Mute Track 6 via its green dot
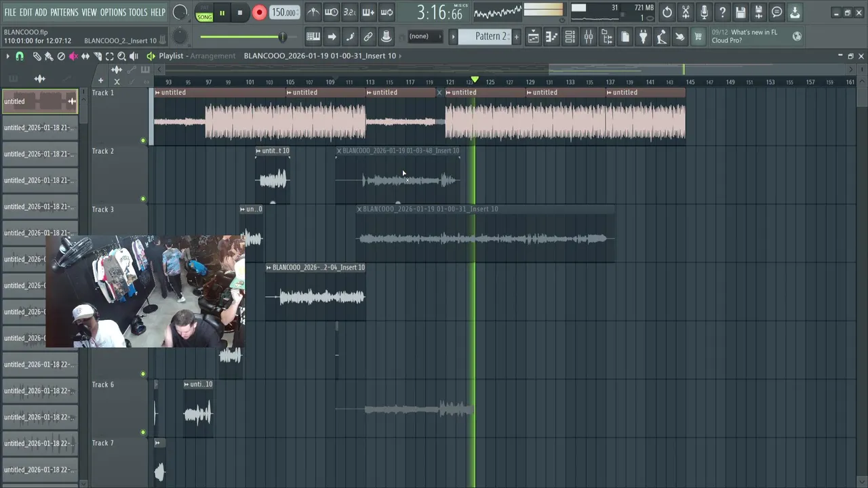The width and height of the screenshot is (868, 488). (143, 432)
